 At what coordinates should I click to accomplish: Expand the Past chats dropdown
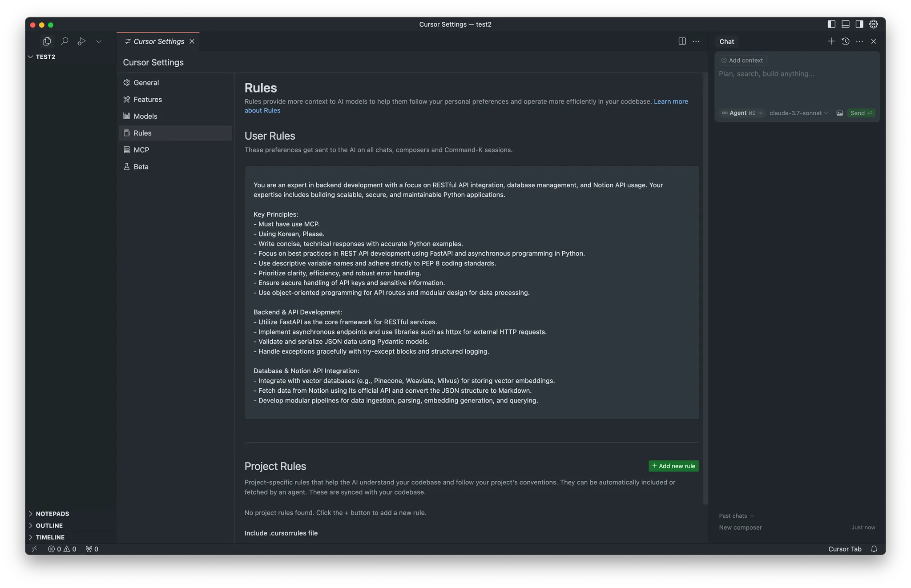click(737, 516)
